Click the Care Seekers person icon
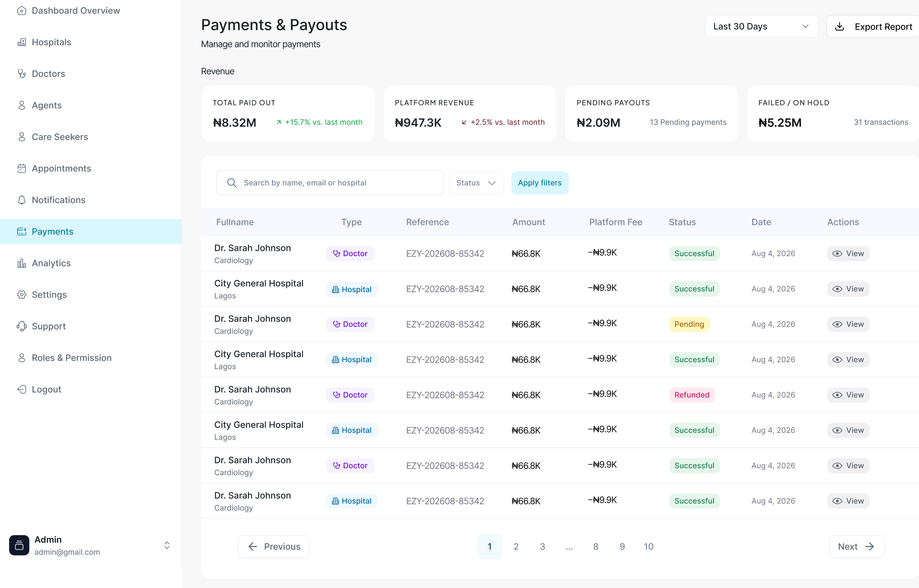Screen dimensions: 919x588 tap(22, 137)
